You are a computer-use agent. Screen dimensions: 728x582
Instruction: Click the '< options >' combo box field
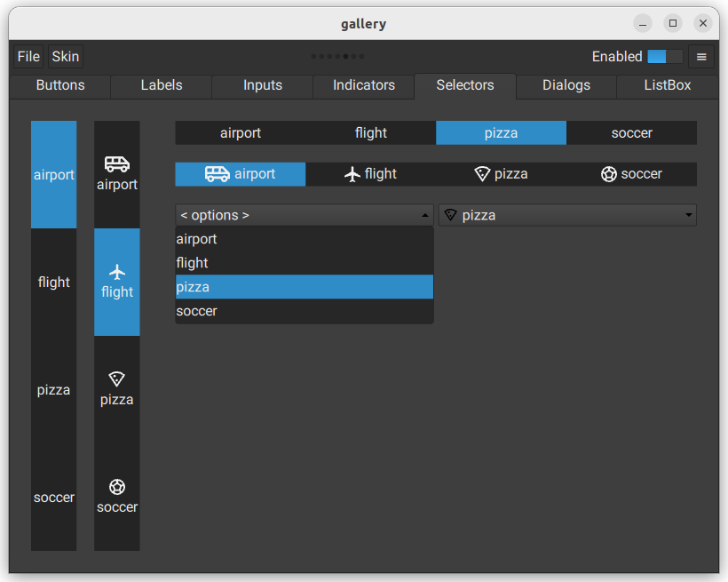click(305, 215)
